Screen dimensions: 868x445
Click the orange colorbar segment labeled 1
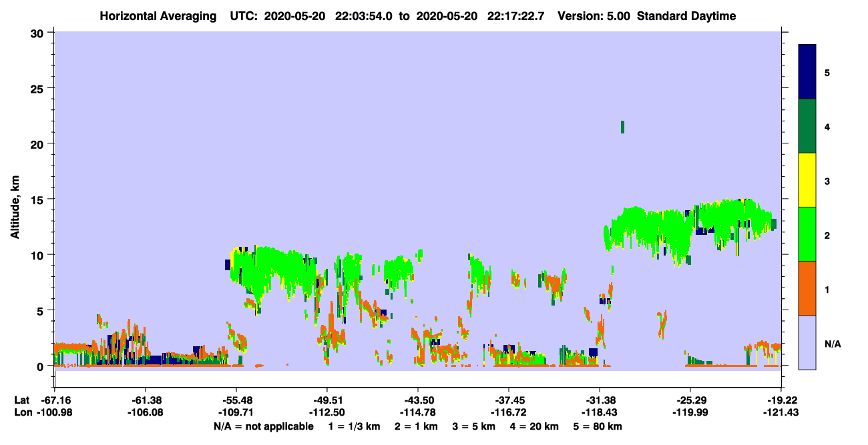point(807,288)
